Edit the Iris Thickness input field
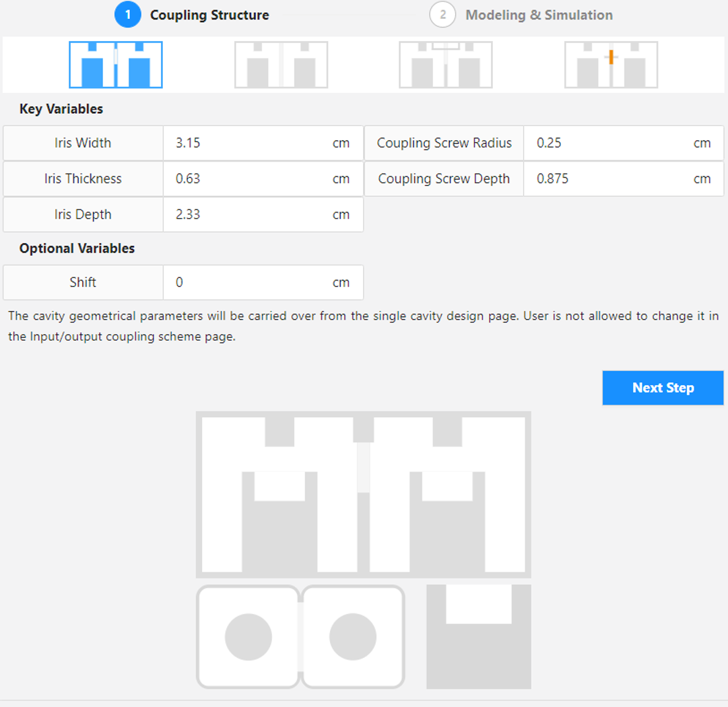 pos(249,178)
